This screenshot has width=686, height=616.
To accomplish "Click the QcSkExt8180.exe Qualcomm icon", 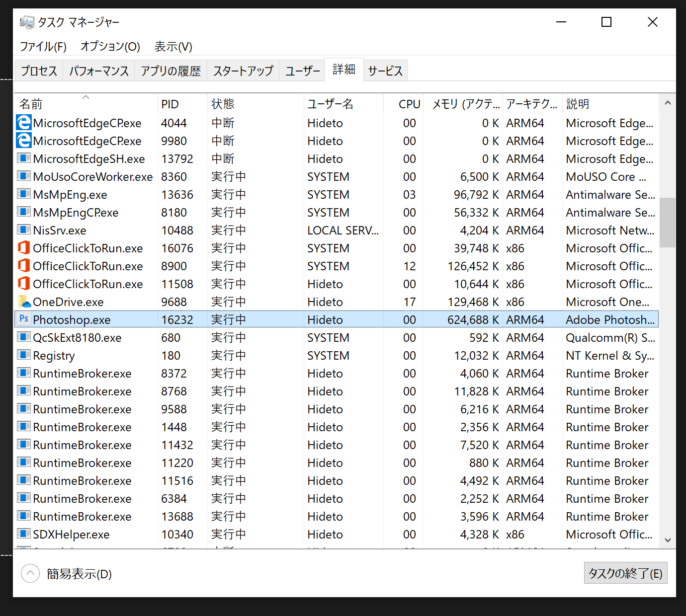I will (x=23, y=337).
